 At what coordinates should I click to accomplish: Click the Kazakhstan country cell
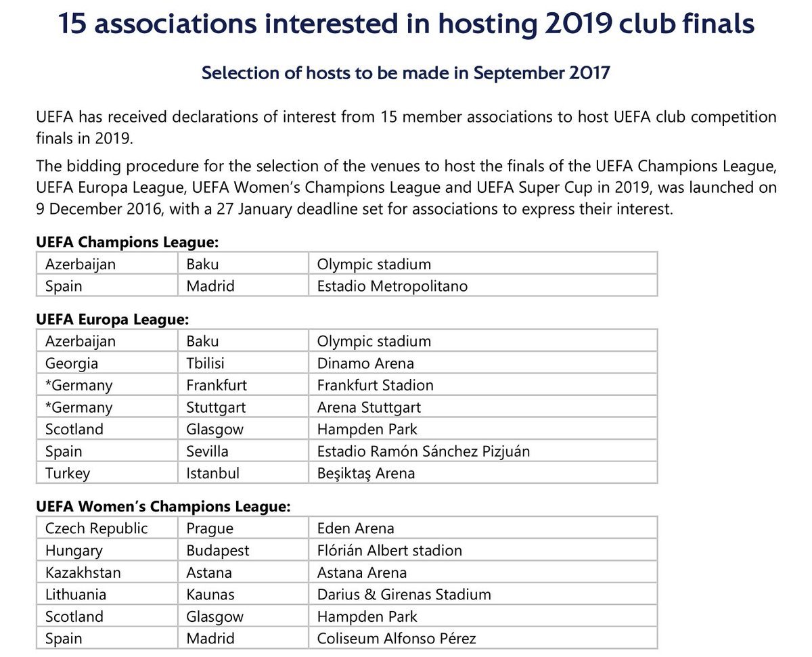click(x=108, y=572)
